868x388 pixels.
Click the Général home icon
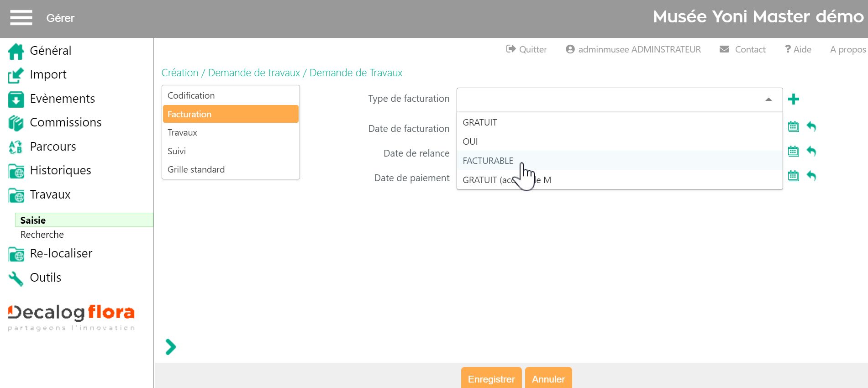[x=16, y=51]
